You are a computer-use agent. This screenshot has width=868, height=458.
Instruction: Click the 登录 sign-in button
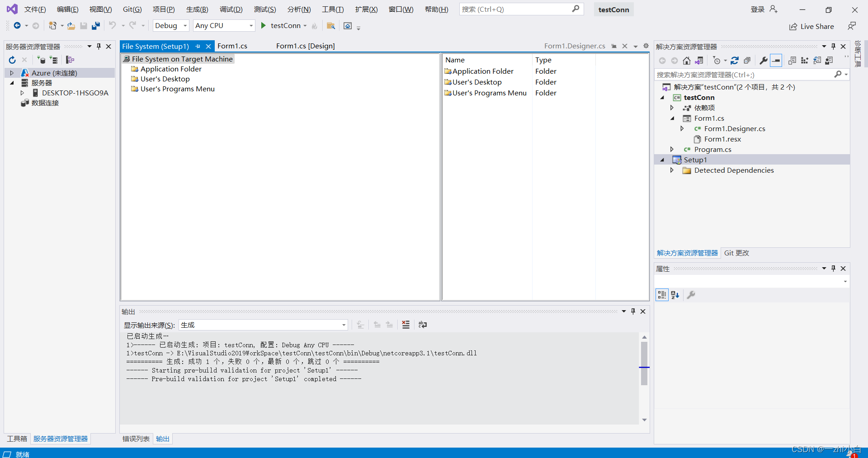tap(764, 9)
